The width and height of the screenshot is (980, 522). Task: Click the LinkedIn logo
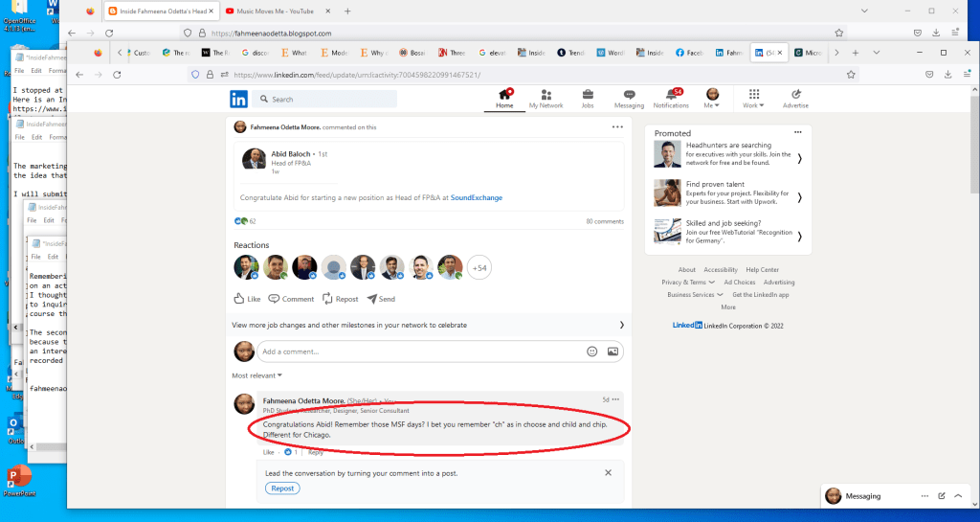click(x=238, y=99)
